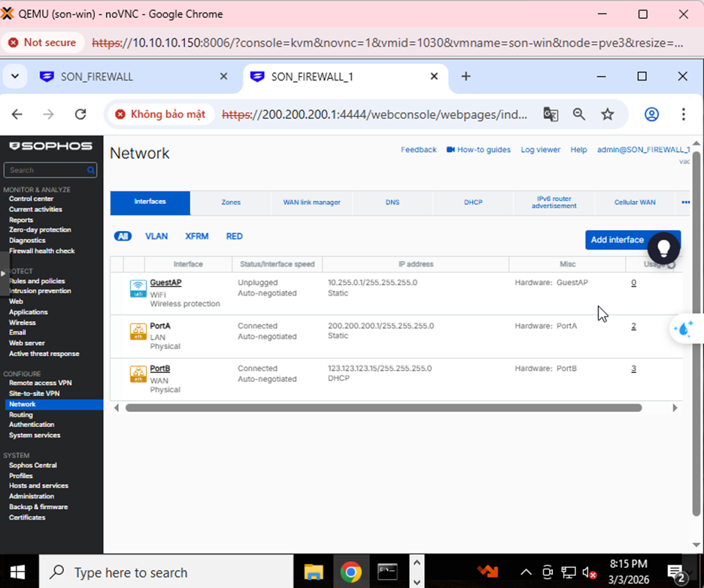Expand the collapsed sidebar arrow handle
This screenshot has width=704, height=588.
[4, 273]
